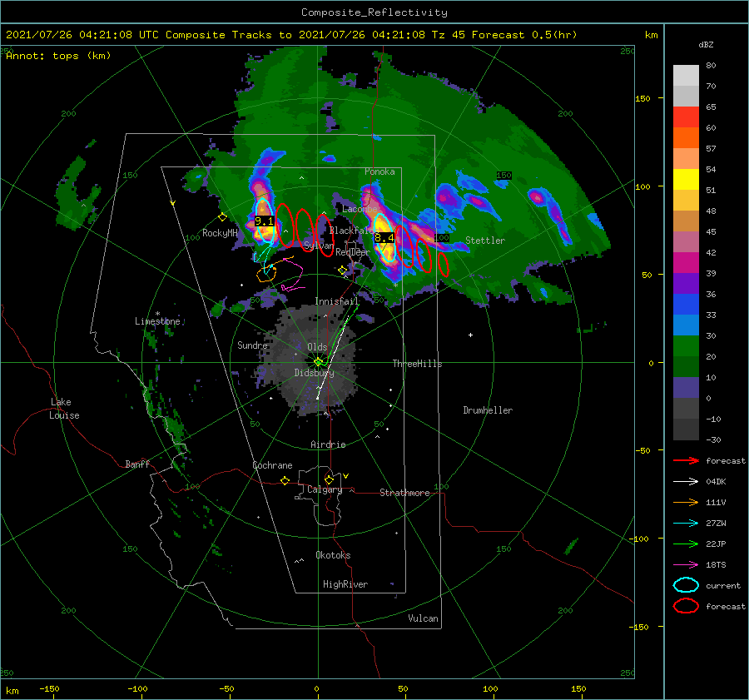Click the Drumheller city label
This screenshot has width=749, height=700.
coord(488,410)
